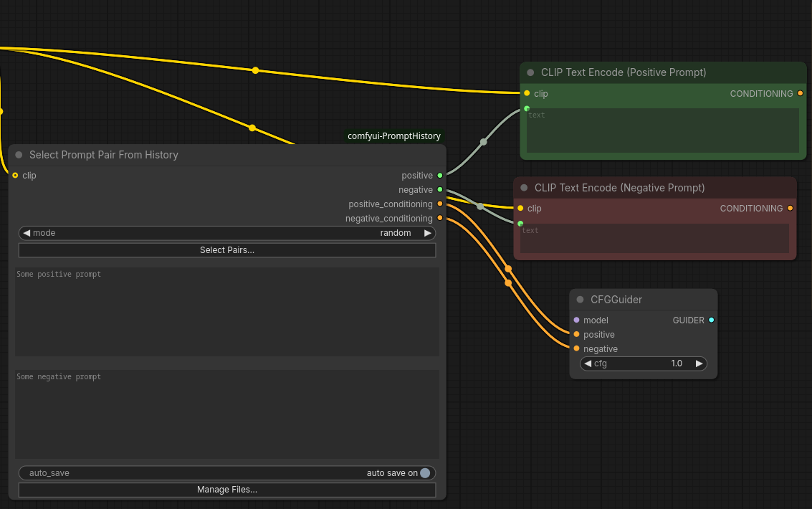812x509 pixels.
Task: Increase cfg value with right arrow
Action: pos(699,363)
